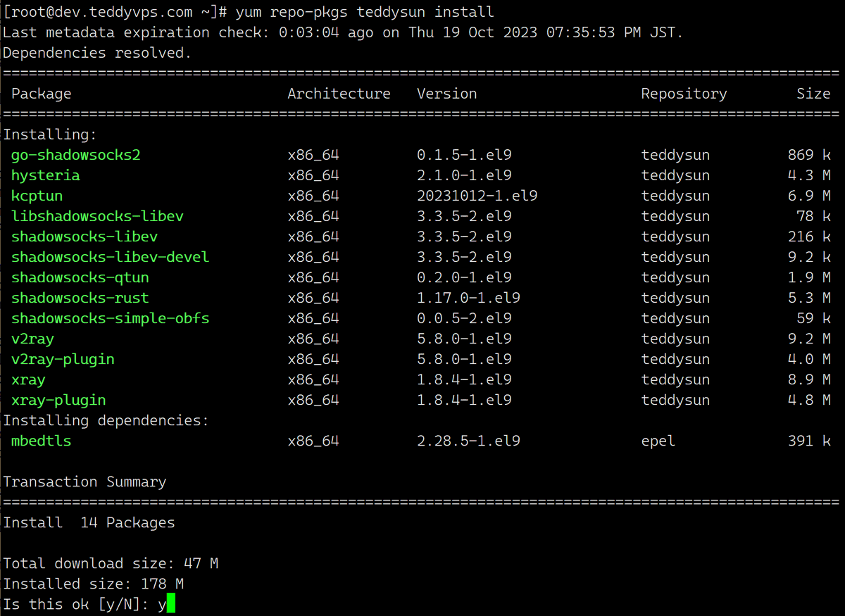
Task: Click the hysteria package name
Action: coord(46,175)
